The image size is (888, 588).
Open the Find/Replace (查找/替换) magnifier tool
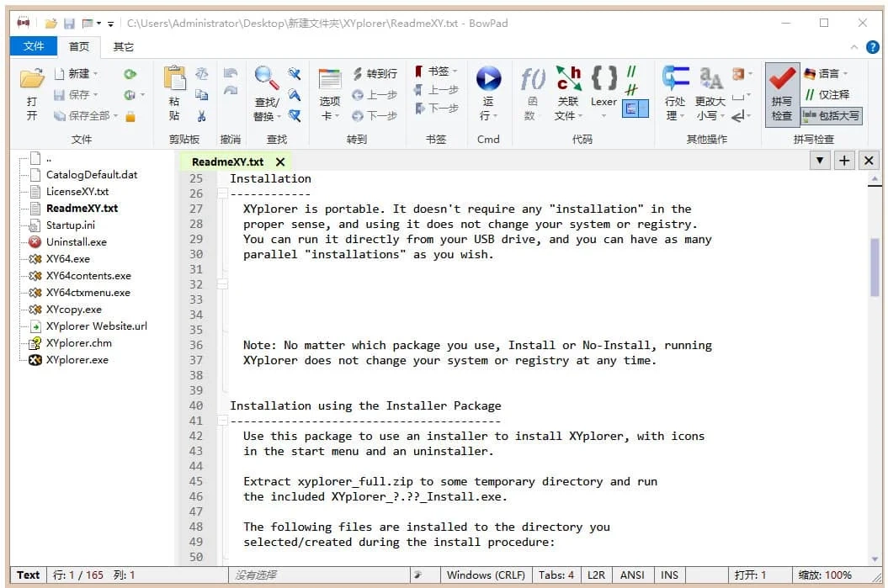click(268, 81)
